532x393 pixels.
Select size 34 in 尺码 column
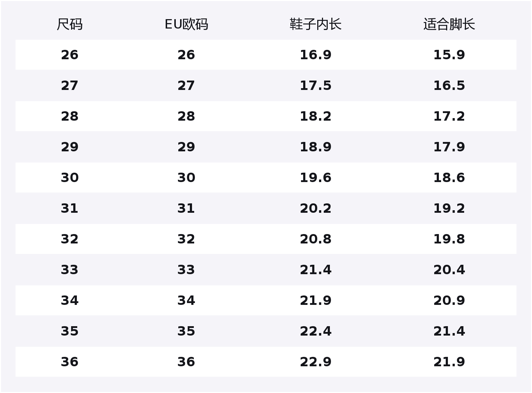(70, 301)
